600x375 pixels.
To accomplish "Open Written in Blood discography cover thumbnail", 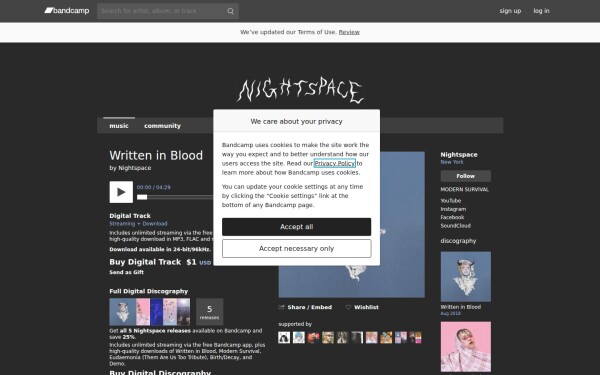I will [466, 277].
